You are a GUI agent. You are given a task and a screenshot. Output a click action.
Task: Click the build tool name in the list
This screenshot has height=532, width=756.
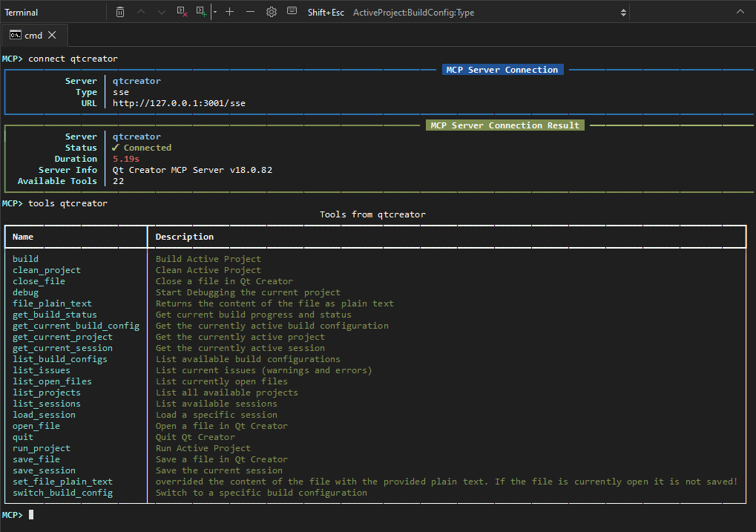(x=25, y=258)
